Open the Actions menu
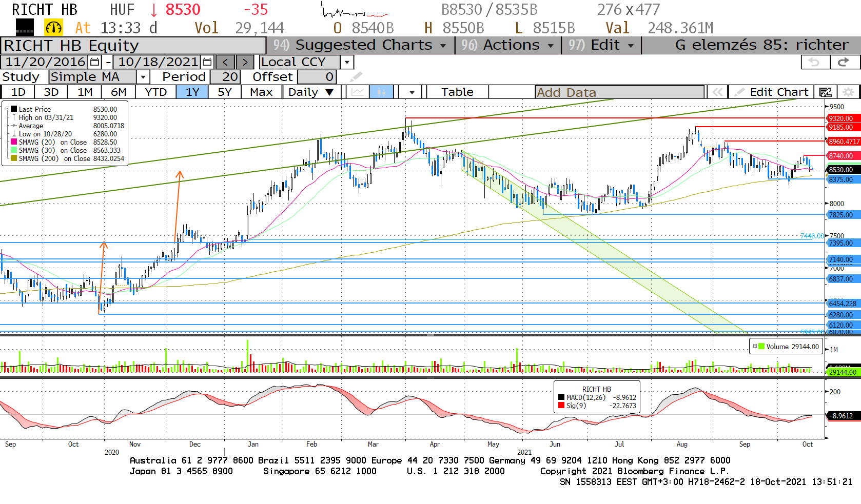861x504 pixels. pyautogui.click(x=507, y=45)
